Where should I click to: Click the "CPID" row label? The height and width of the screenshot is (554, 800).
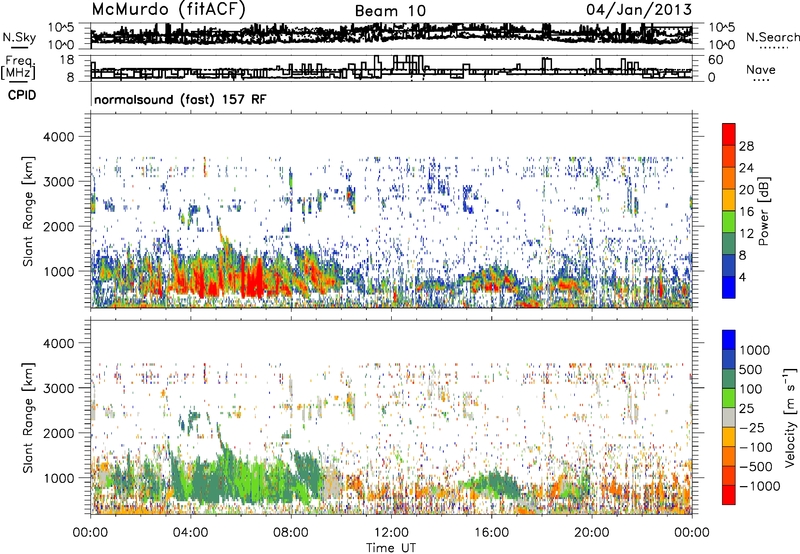click(22, 95)
